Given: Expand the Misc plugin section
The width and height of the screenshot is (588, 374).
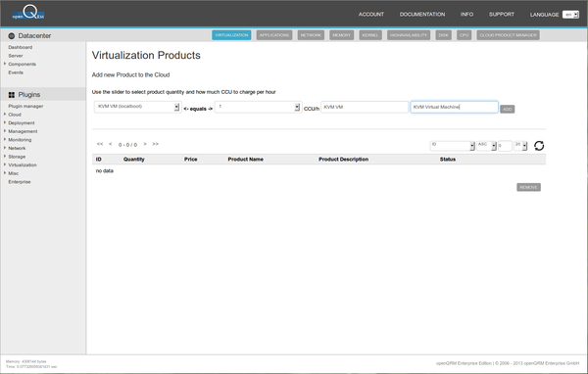Looking at the screenshot, I should (x=14, y=173).
